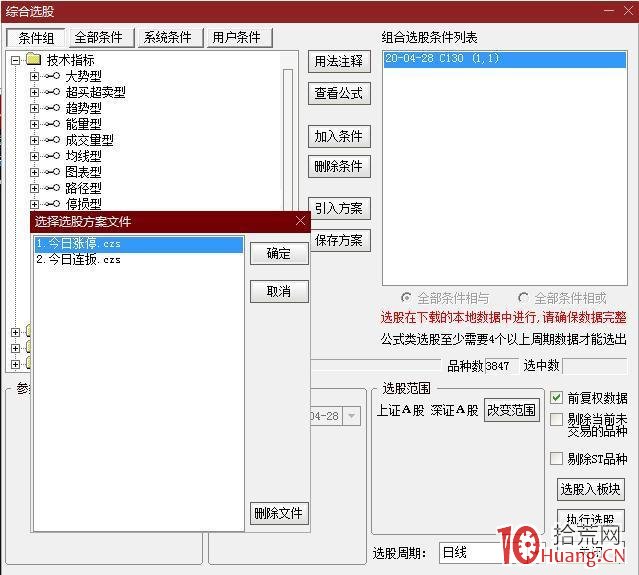
Task: Click the 加入条件 button
Action: [x=339, y=136]
